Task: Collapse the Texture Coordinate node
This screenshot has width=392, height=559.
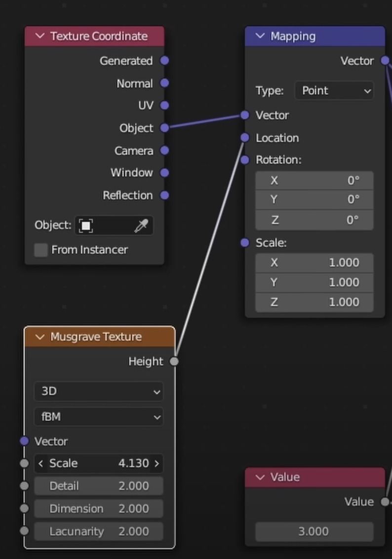Action: coord(40,37)
